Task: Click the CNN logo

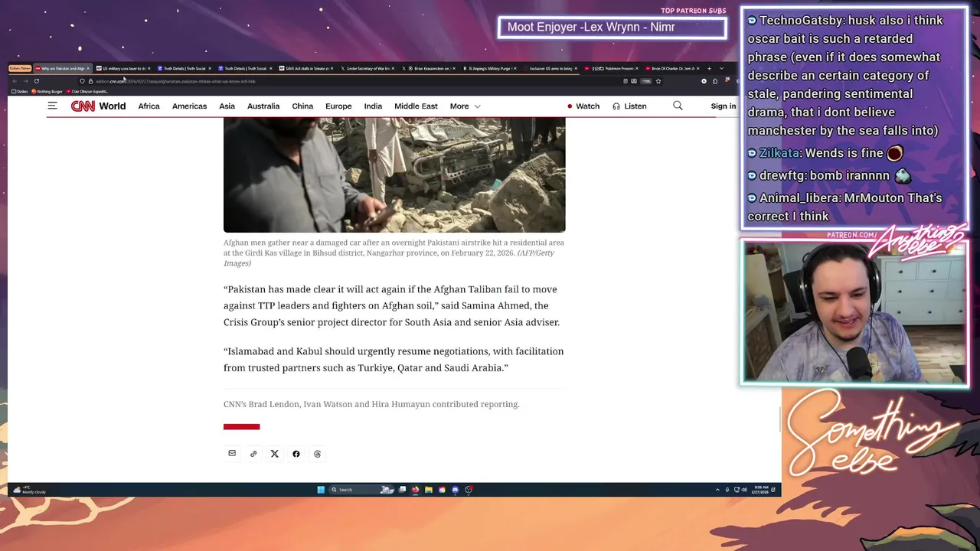Action: coord(83,106)
